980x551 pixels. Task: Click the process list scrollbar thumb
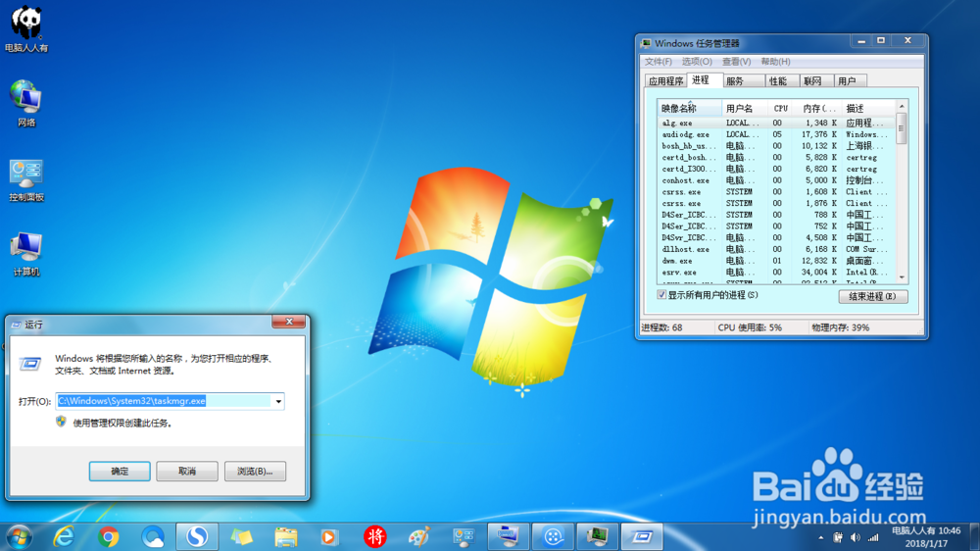[x=902, y=128]
